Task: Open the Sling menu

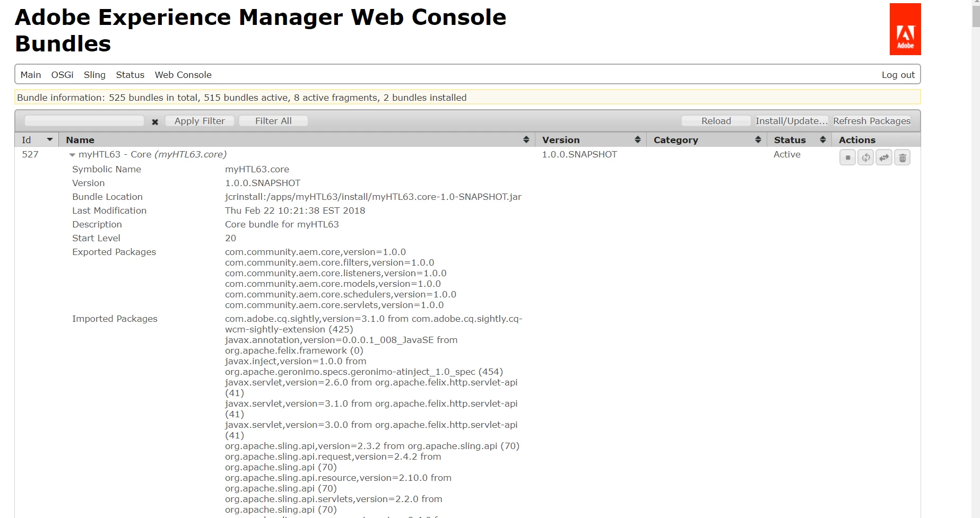Action: click(x=94, y=75)
